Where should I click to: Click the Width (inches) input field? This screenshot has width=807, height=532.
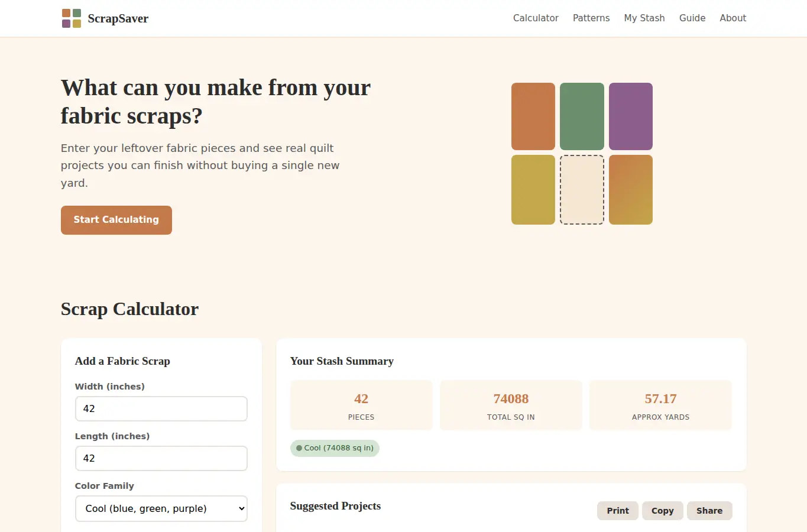pos(161,408)
